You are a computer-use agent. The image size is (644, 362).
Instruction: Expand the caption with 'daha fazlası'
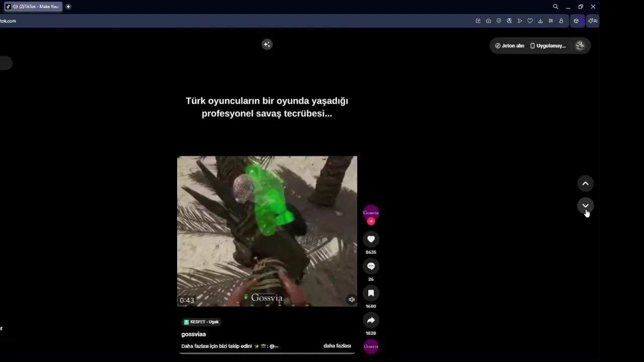337,346
